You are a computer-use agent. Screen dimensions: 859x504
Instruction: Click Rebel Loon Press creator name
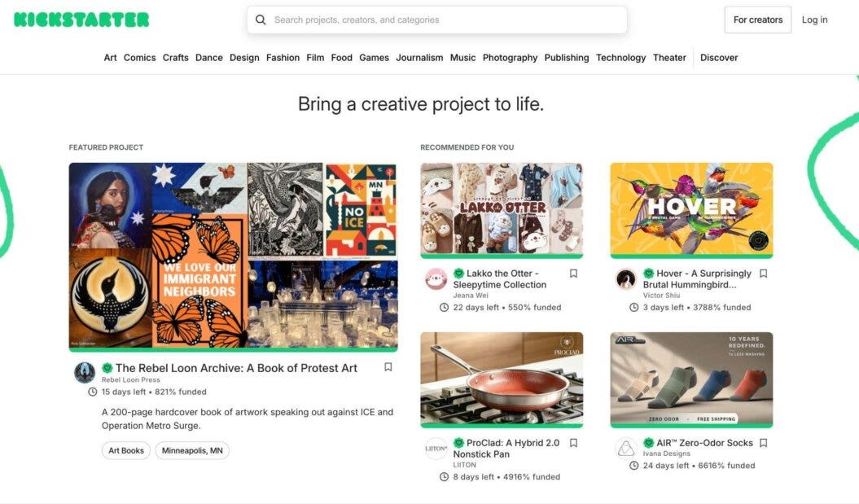coord(130,379)
